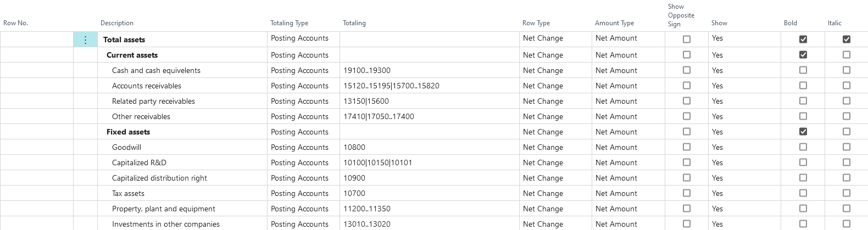Image resolution: width=868 pixels, height=230 pixels.
Task: Select Totaling Type for Accounts receivables
Action: [x=299, y=86]
